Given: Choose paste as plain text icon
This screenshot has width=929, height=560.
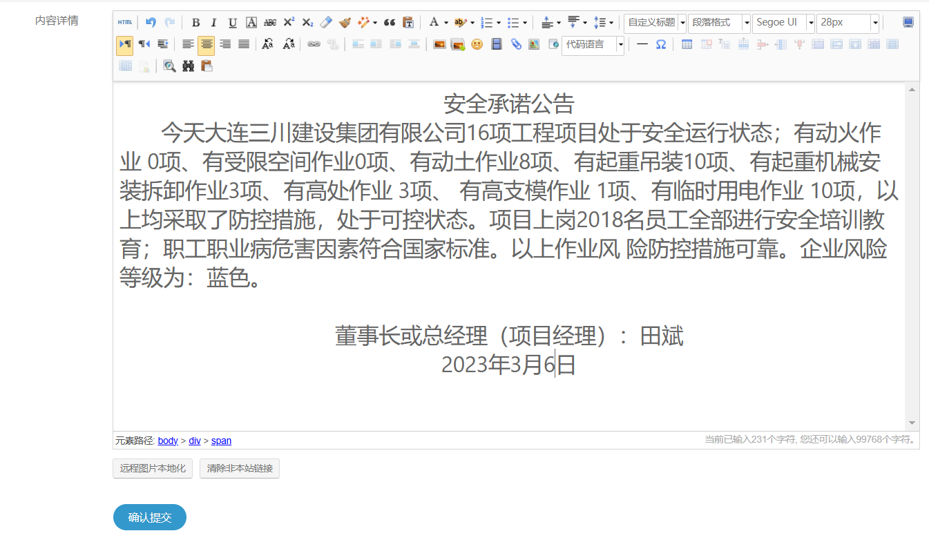Looking at the screenshot, I should click(408, 23).
